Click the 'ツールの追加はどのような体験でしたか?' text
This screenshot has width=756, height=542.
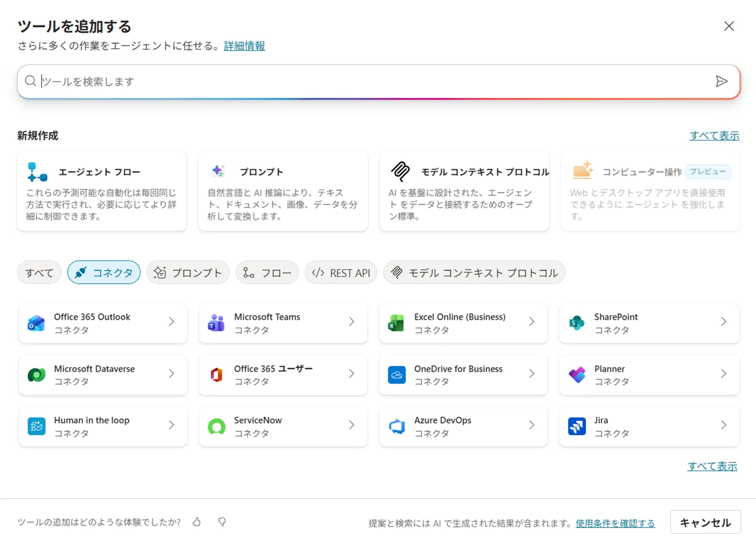(x=99, y=522)
